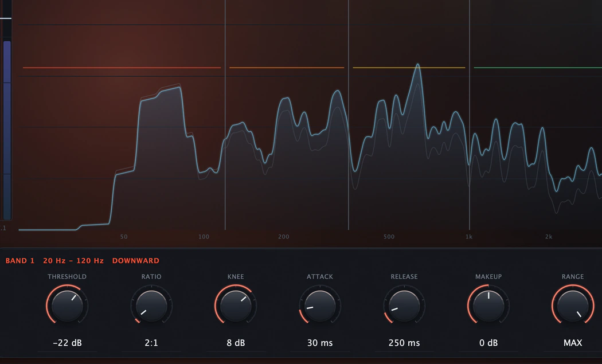
Task: Click the KNEE label
Action: click(236, 276)
